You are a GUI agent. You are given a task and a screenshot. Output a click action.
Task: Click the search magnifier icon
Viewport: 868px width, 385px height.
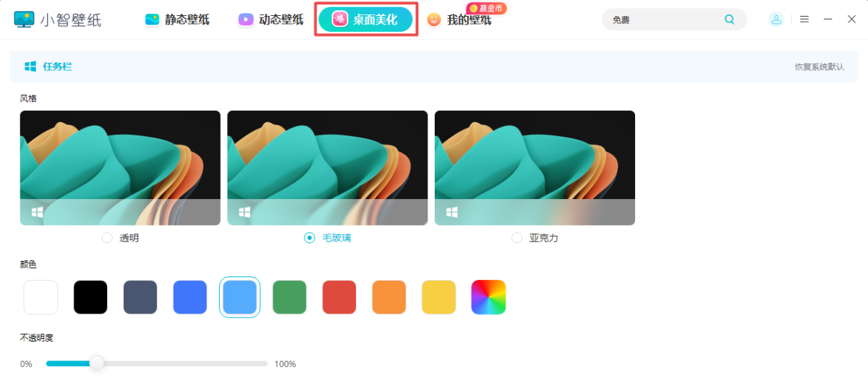pos(729,20)
